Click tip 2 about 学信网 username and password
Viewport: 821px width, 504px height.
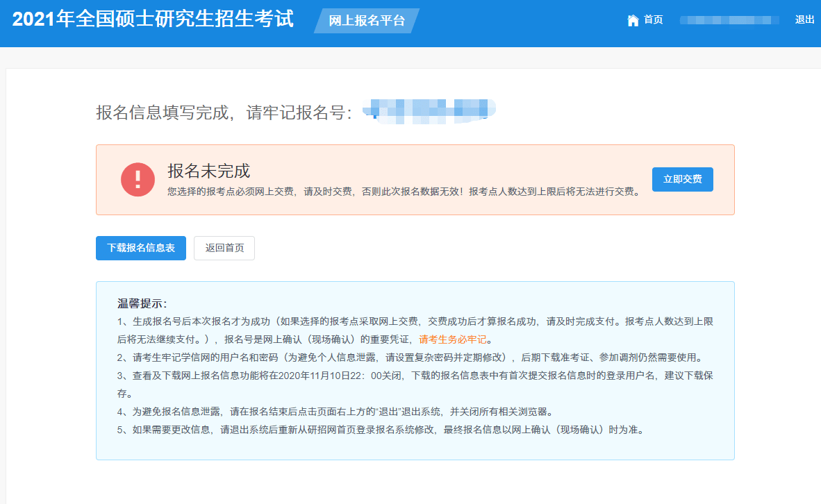411,358
